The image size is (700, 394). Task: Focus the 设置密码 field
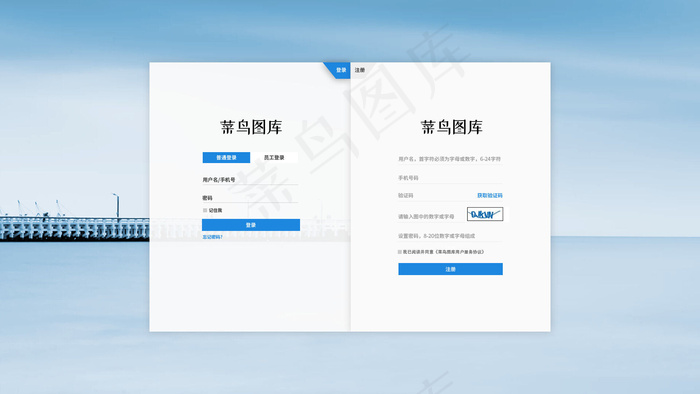450,236
